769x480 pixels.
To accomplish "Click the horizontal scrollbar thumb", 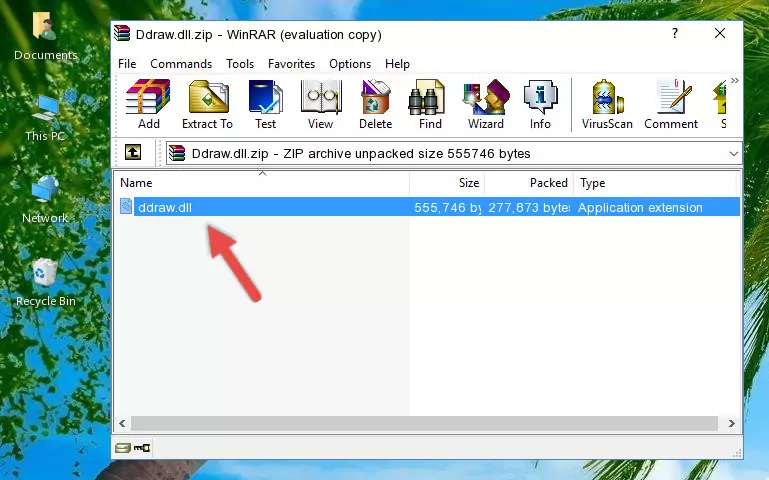I will point(424,423).
